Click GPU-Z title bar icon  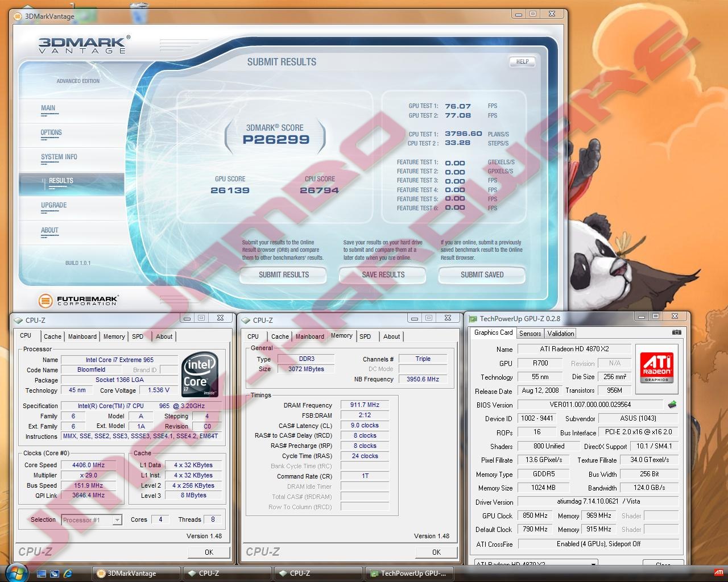472,319
